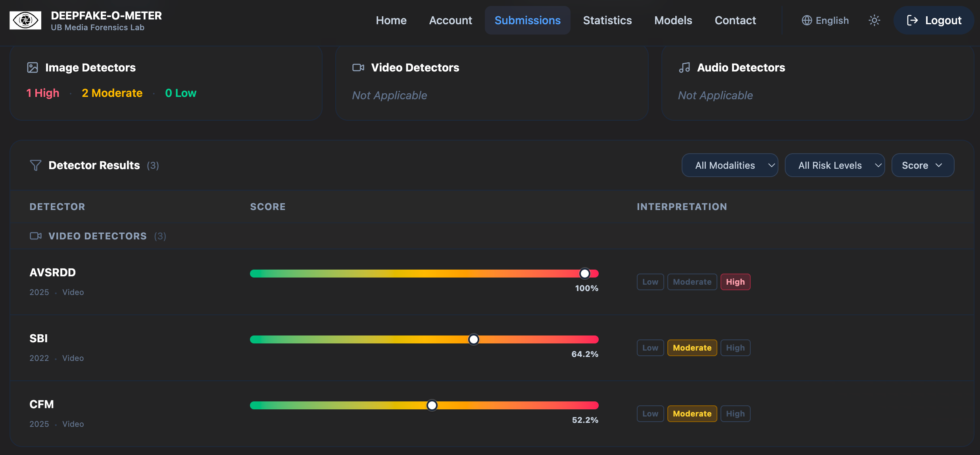Click the 52.2% score value
This screenshot has width=980, height=455.
point(585,420)
